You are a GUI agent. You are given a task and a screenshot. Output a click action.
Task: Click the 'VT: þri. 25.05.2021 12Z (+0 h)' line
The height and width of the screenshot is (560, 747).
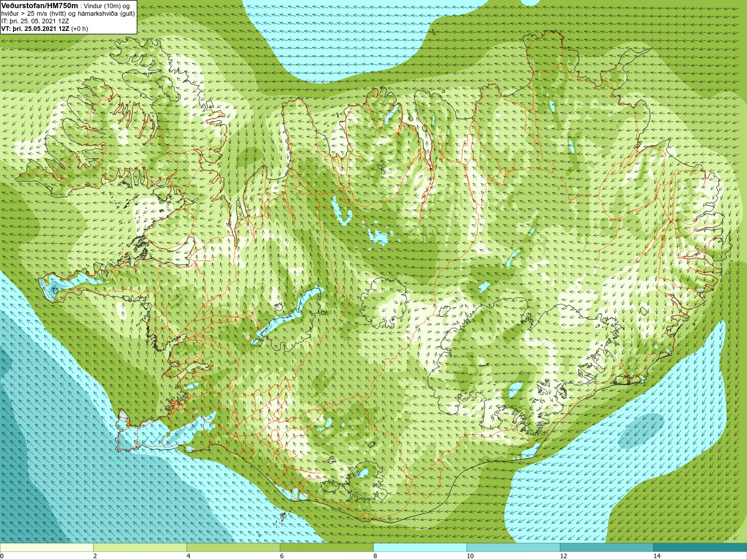[45, 29]
